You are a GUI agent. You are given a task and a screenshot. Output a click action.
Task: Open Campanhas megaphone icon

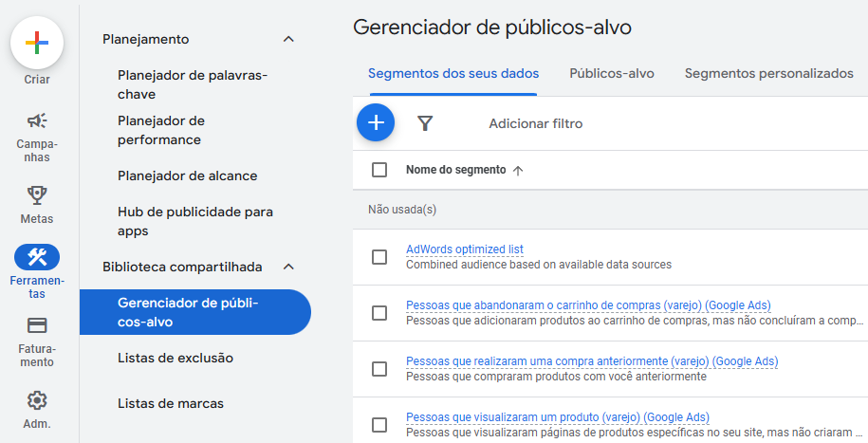point(37,120)
